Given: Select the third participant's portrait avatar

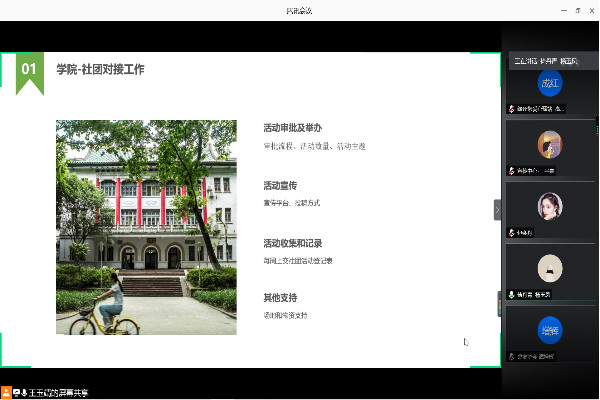Looking at the screenshot, I should tap(549, 206).
